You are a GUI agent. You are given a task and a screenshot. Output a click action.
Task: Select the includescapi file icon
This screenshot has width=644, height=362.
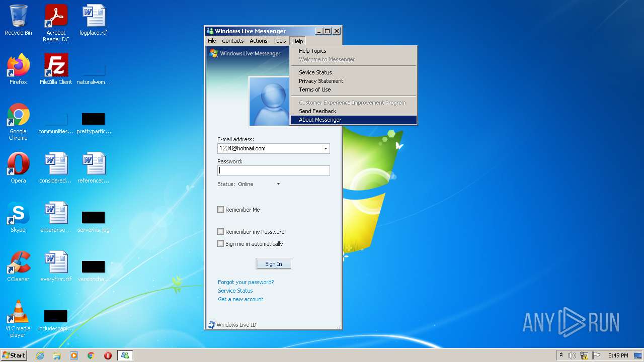point(56,320)
